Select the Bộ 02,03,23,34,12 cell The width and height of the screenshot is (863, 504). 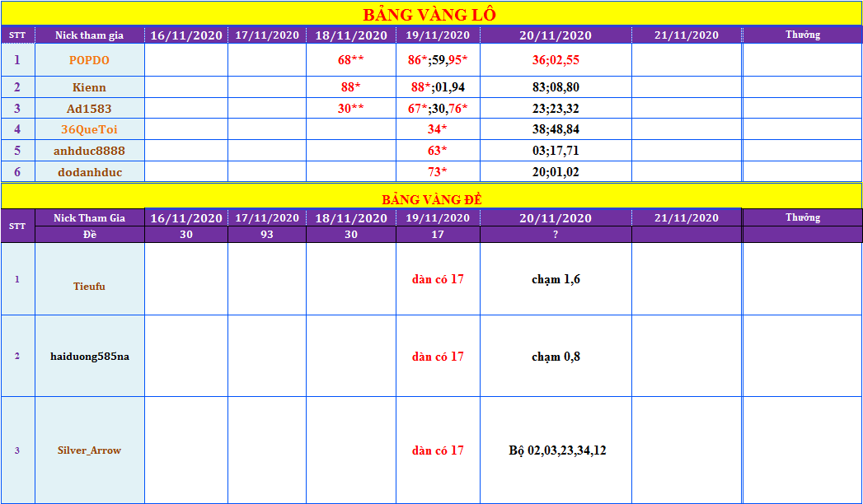point(557,450)
